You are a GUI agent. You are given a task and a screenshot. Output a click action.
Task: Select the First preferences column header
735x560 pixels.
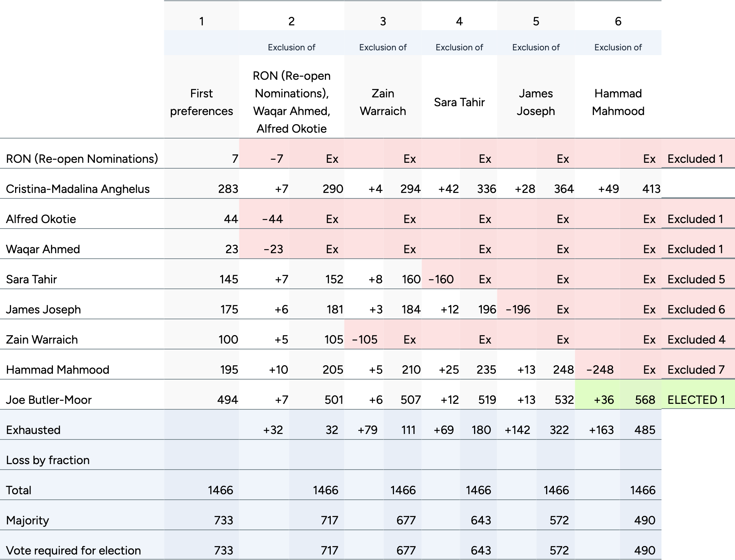(x=201, y=102)
